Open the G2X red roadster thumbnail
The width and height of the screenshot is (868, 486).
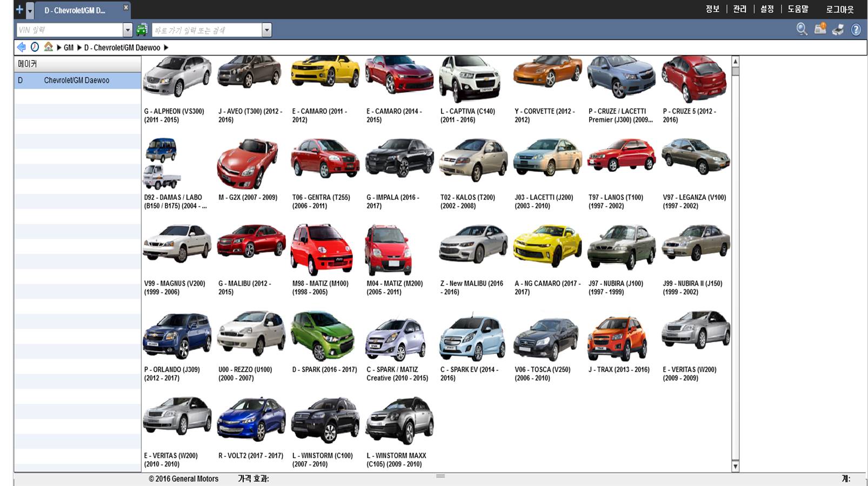click(x=248, y=163)
